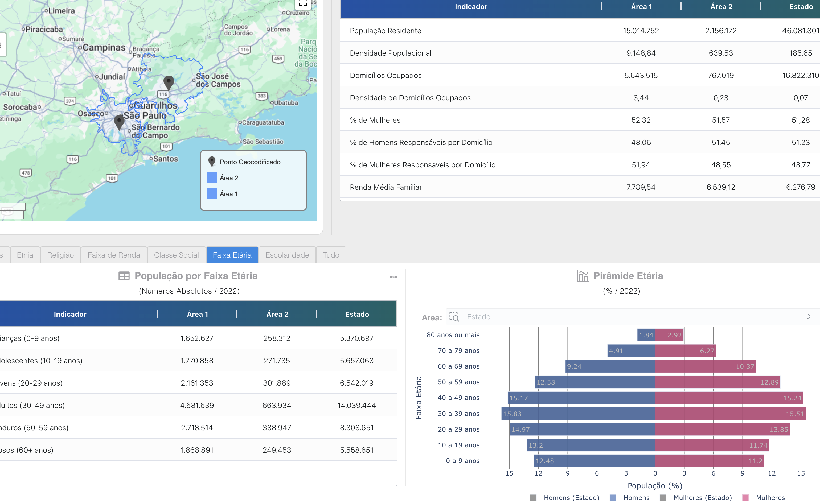Screen dimensions: 820x504
Task: Click the População Residente row label
Action: 385,31
